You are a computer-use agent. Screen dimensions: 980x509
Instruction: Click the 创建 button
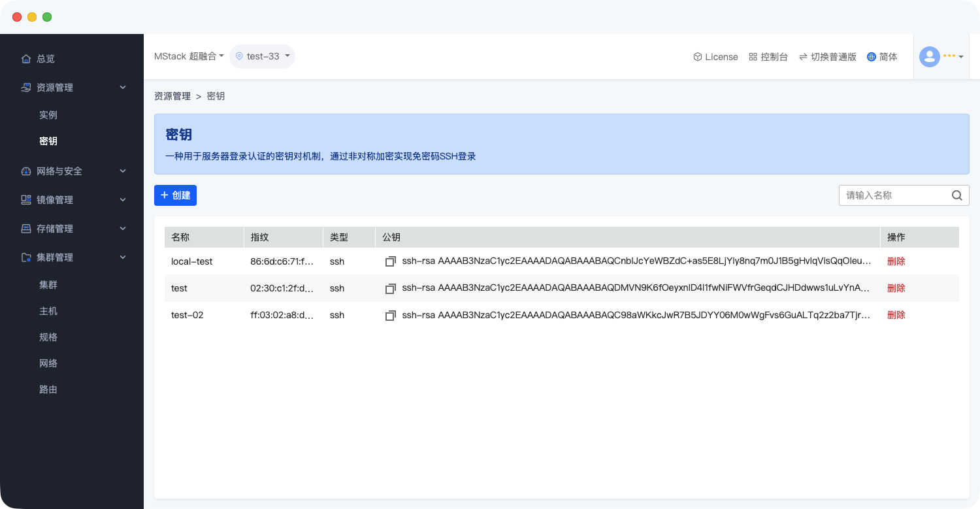click(x=175, y=195)
